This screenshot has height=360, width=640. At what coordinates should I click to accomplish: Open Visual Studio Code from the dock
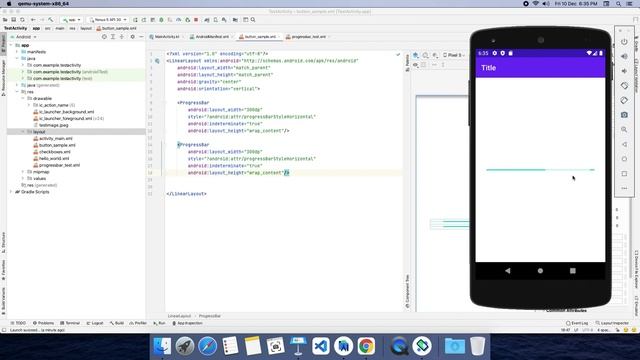point(321,346)
